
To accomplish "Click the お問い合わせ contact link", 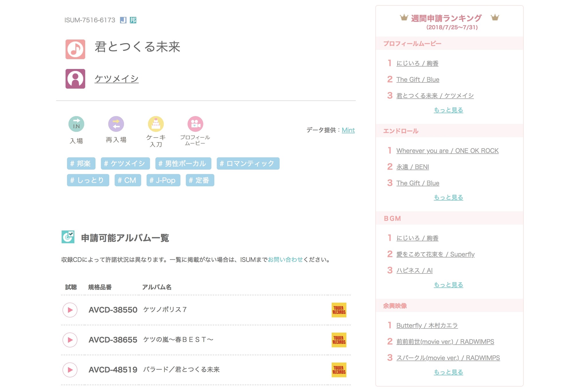I will [x=285, y=260].
